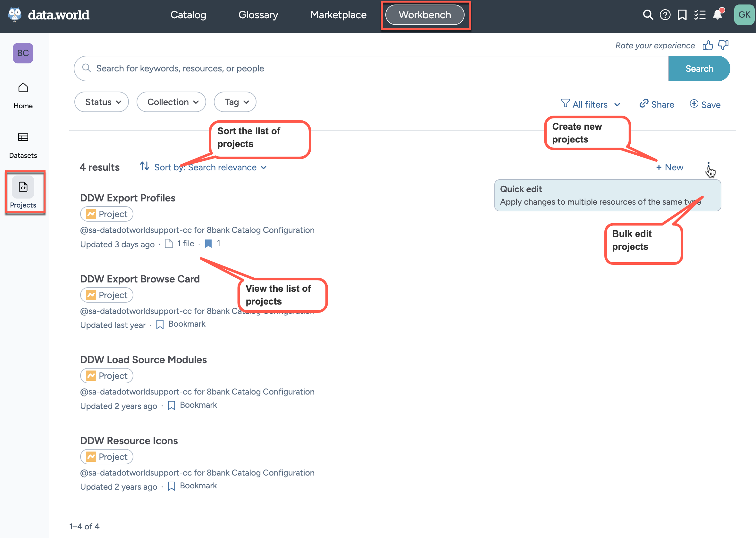This screenshot has height=538, width=756.
Task: Open the tasks checklist icon
Action: coord(700,15)
